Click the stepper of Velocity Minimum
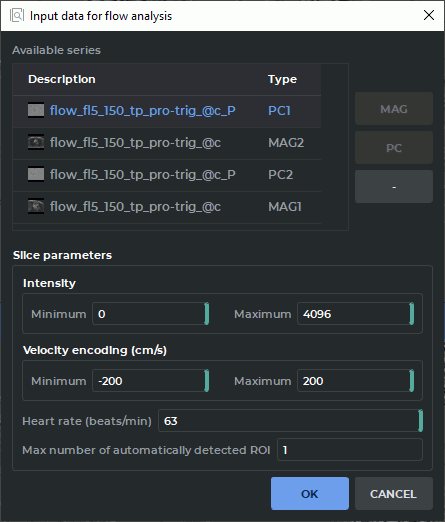 click(207, 381)
